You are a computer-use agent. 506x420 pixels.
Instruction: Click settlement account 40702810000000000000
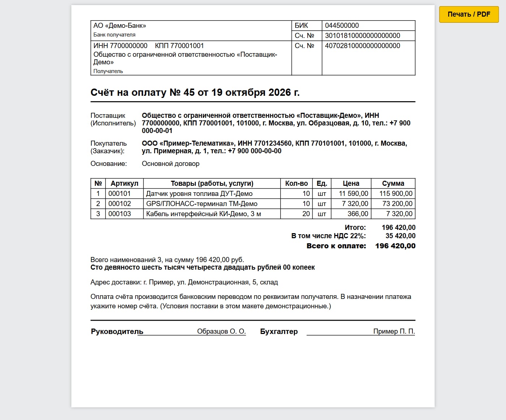click(x=363, y=46)
